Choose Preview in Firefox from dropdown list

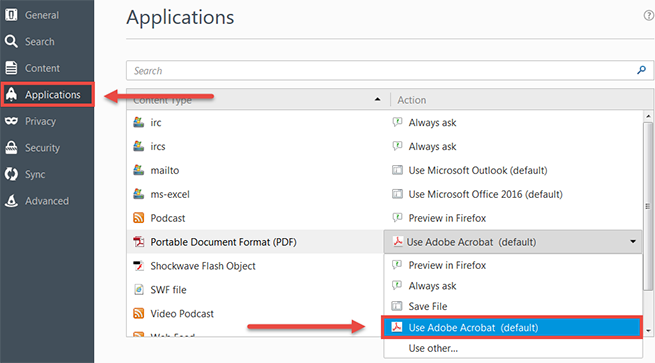[x=513, y=265]
